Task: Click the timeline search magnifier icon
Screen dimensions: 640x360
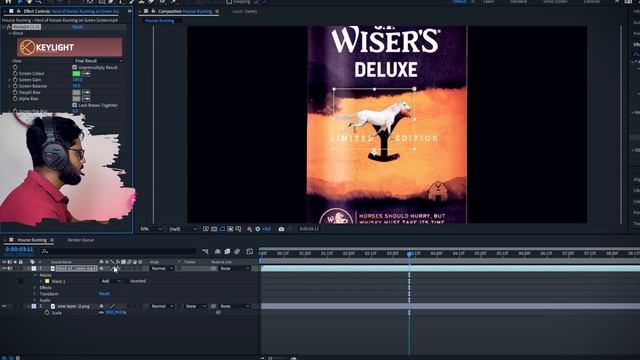Action: point(45,251)
